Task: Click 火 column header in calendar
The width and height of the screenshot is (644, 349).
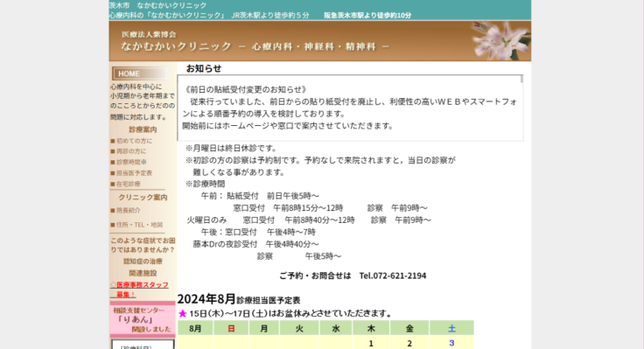Action: tap(299, 329)
